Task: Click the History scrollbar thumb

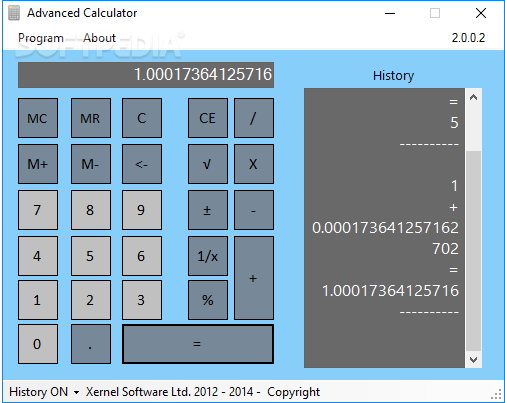Action: (x=473, y=251)
